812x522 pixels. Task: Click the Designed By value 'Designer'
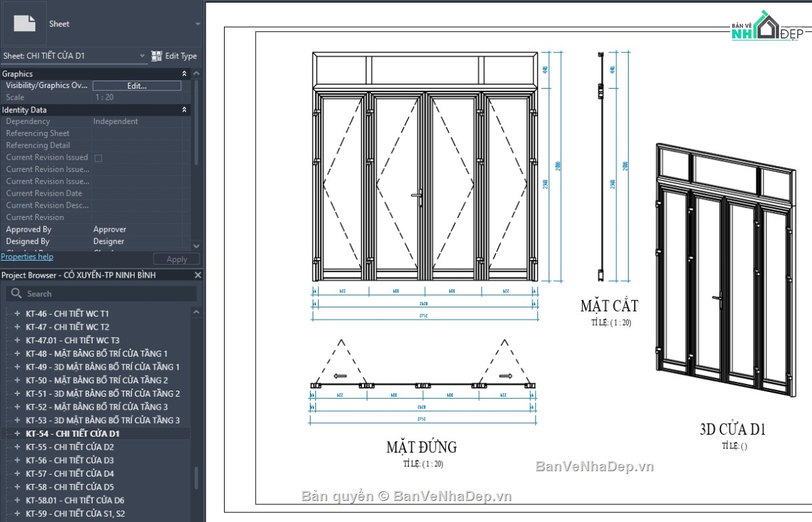108,242
